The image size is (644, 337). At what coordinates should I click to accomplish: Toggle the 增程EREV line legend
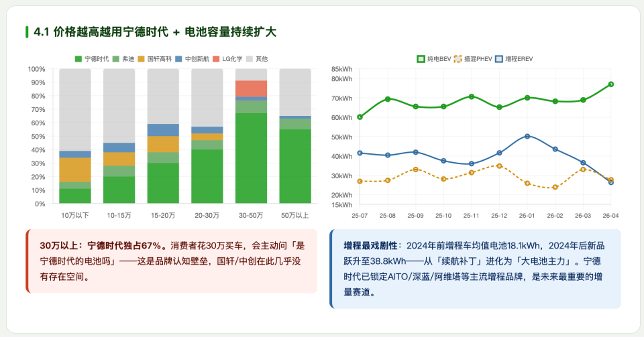(x=514, y=59)
